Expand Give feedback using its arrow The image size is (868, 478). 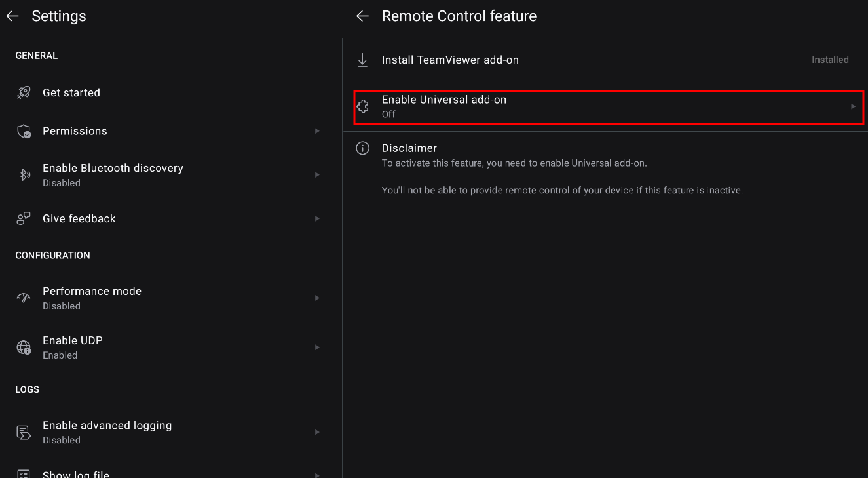(317, 218)
